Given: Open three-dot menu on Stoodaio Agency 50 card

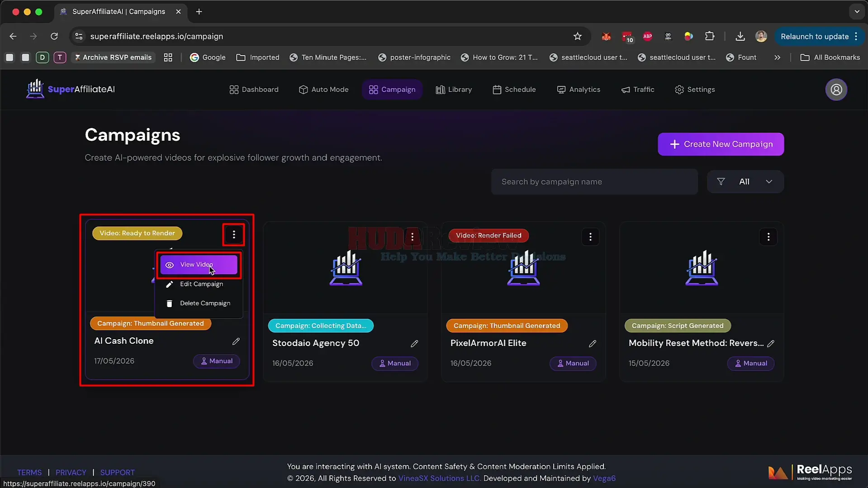Looking at the screenshot, I should (412, 237).
